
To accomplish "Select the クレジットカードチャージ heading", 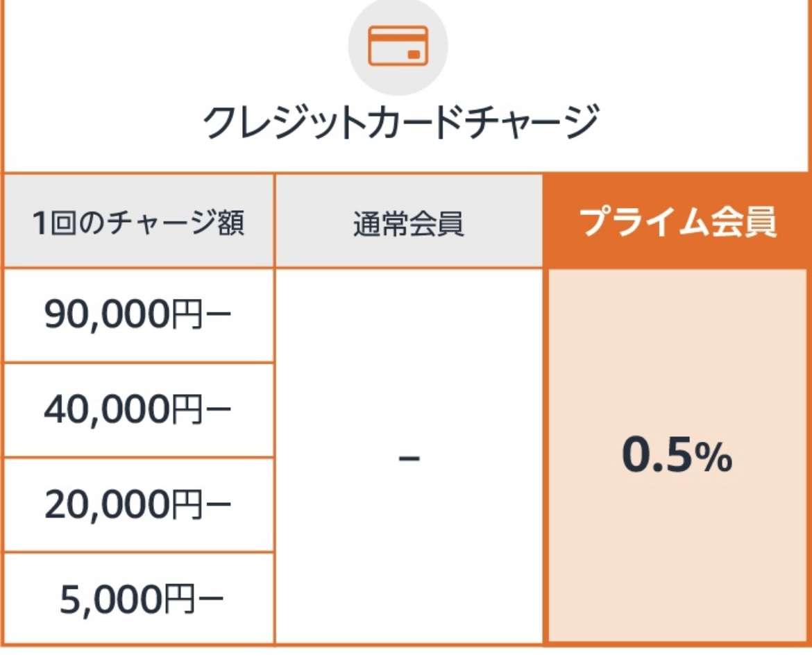I will coord(401,121).
